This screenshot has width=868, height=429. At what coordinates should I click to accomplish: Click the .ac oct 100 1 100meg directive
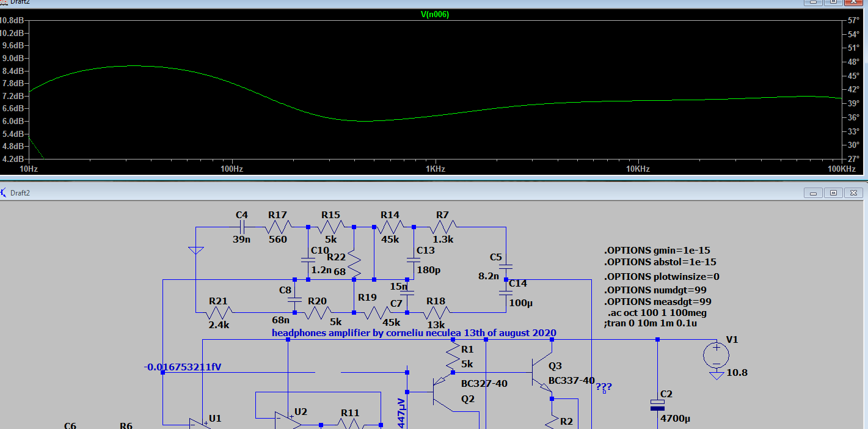(x=657, y=313)
